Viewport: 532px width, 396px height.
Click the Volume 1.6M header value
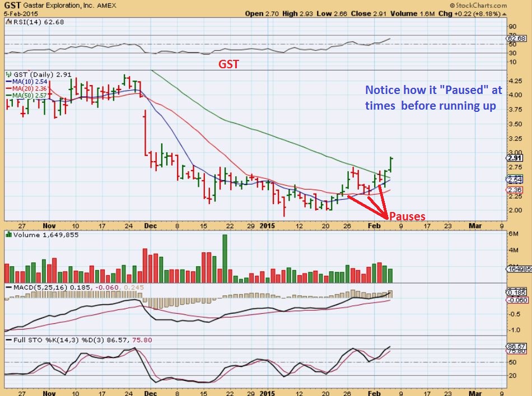[412, 14]
